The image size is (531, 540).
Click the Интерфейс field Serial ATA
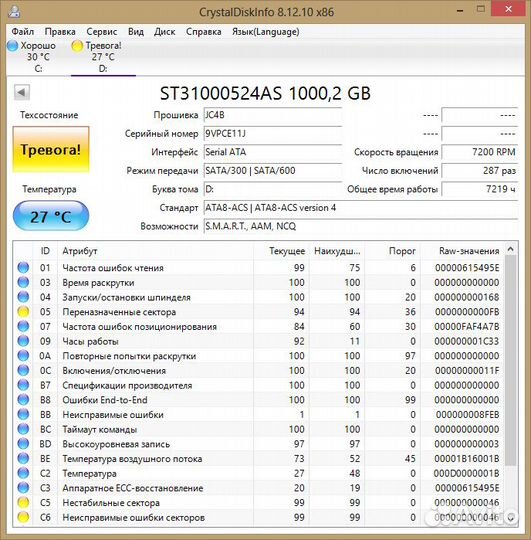pos(272,152)
